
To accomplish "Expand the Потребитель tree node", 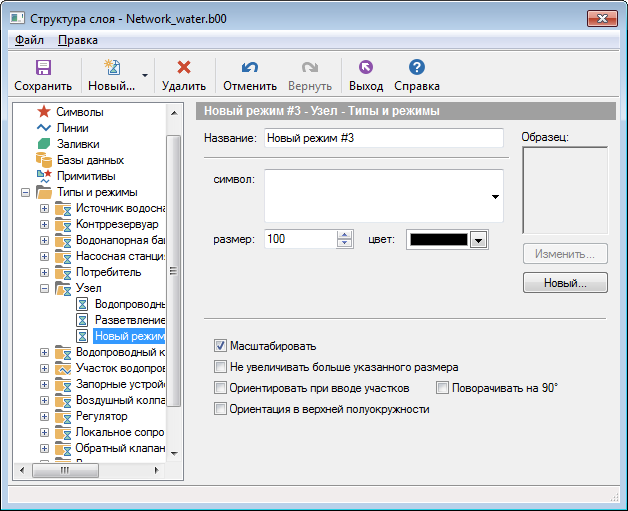I will (x=44, y=272).
